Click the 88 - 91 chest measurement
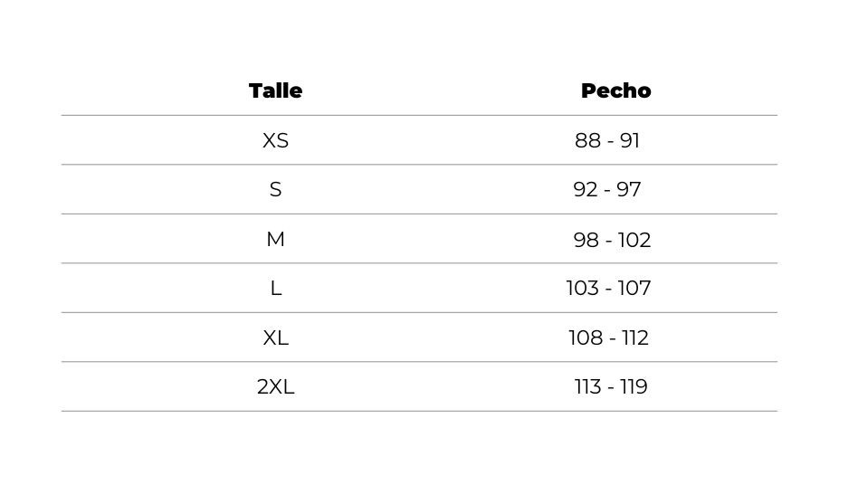 [x=606, y=140]
